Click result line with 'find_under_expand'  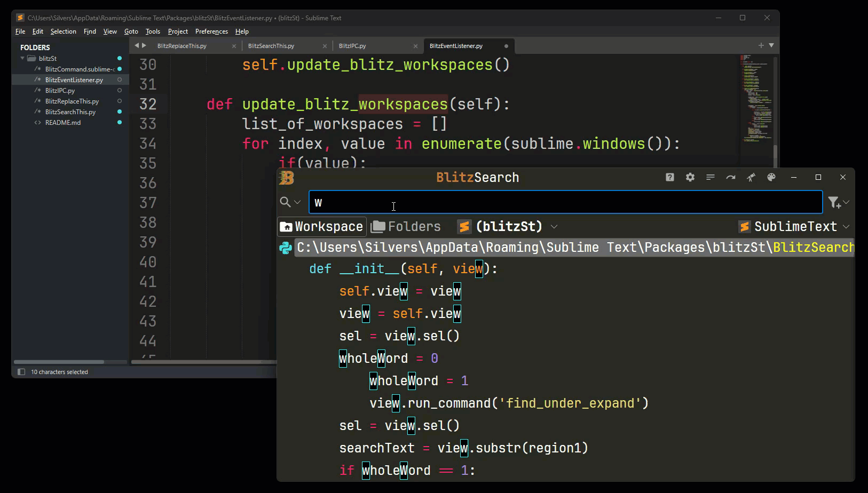[x=509, y=403]
